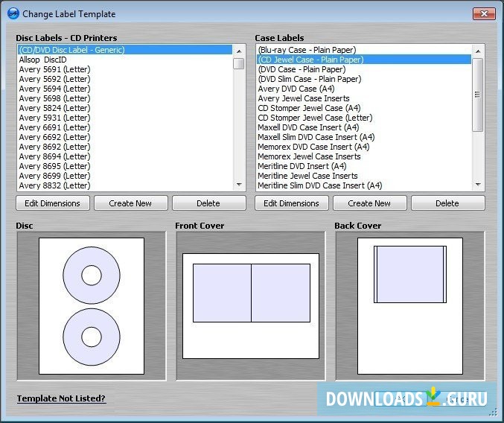Select Maxell Slim DVD Case Insert (A4)
The image size is (504, 423).
364,137
